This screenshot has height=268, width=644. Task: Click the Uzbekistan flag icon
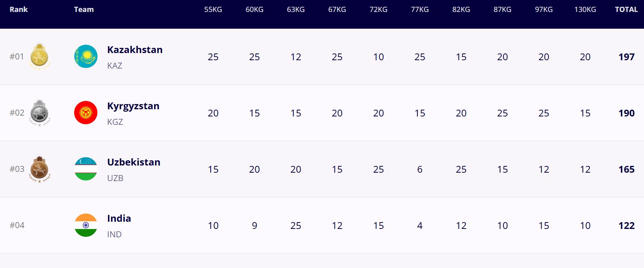tap(86, 169)
